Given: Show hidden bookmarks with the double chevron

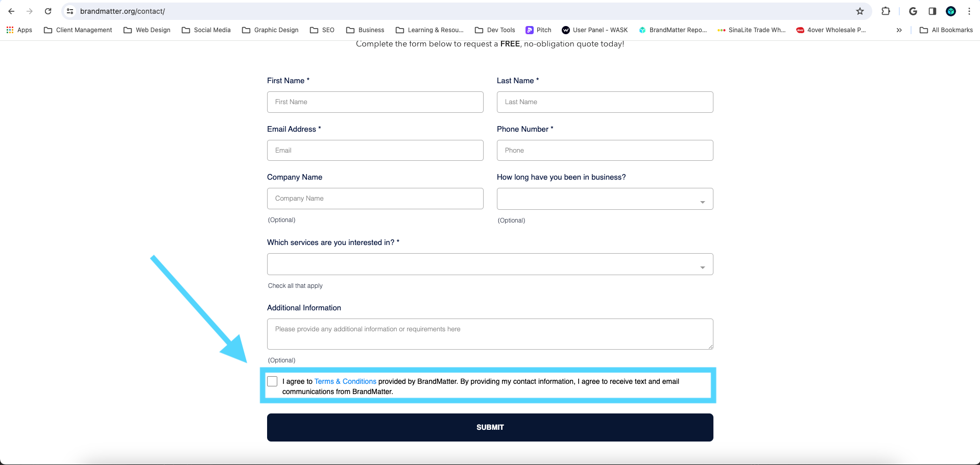Looking at the screenshot, I should point(899,30).
